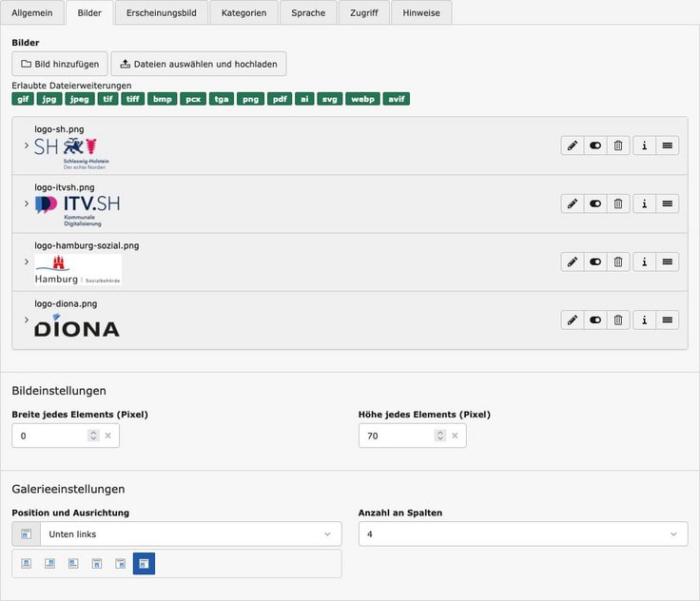Delete the logo-itvsh.png image reference
The width and height of the screenshot is (700, 601).
[x=618, y=204]
